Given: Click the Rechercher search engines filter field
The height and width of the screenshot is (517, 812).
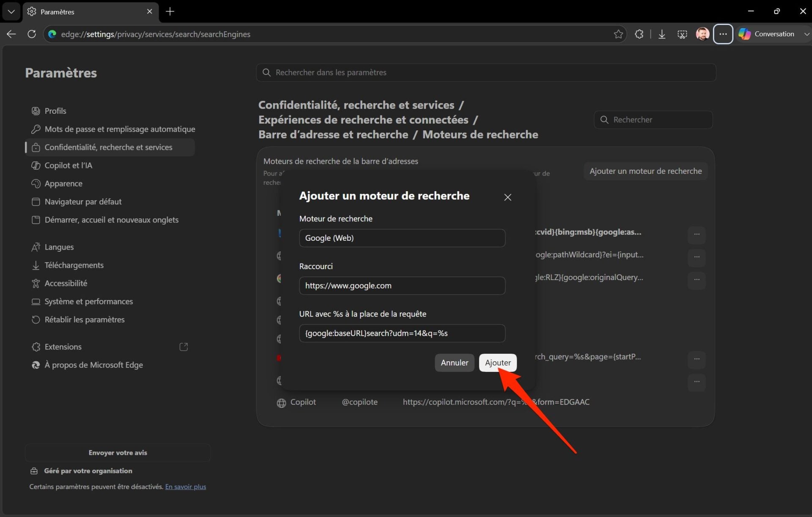Looking at the screenshot, I should coord(653,120).
